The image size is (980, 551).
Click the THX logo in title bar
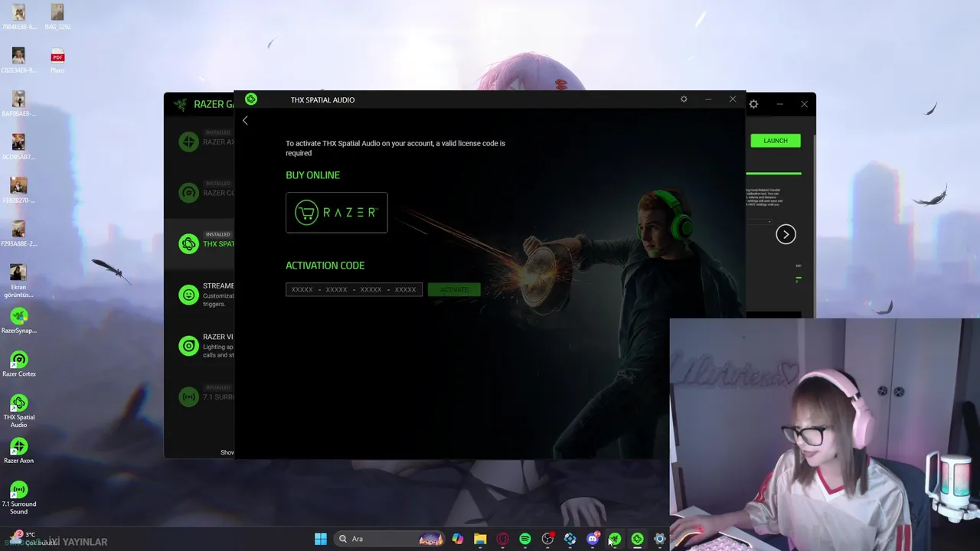click(x=251, y=99)
